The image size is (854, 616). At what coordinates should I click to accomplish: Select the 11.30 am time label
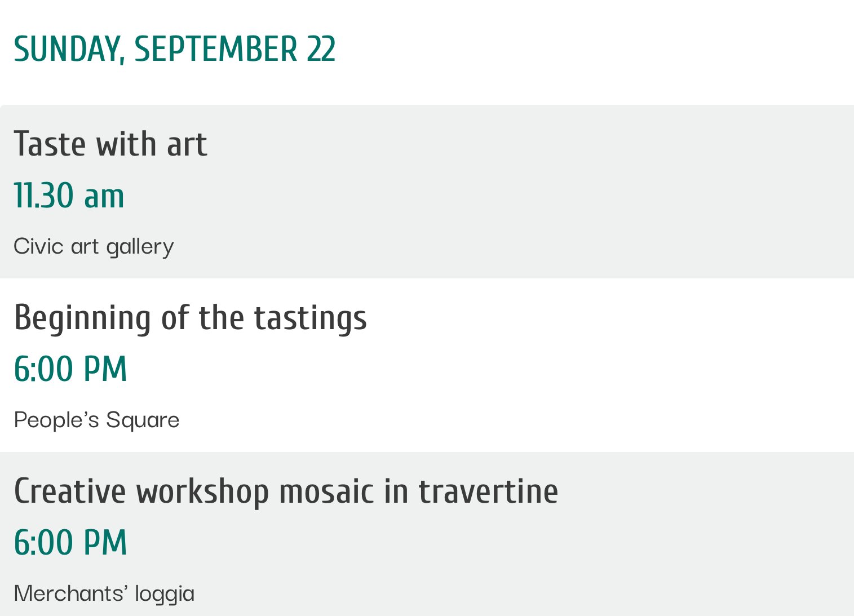coord(69,196)
